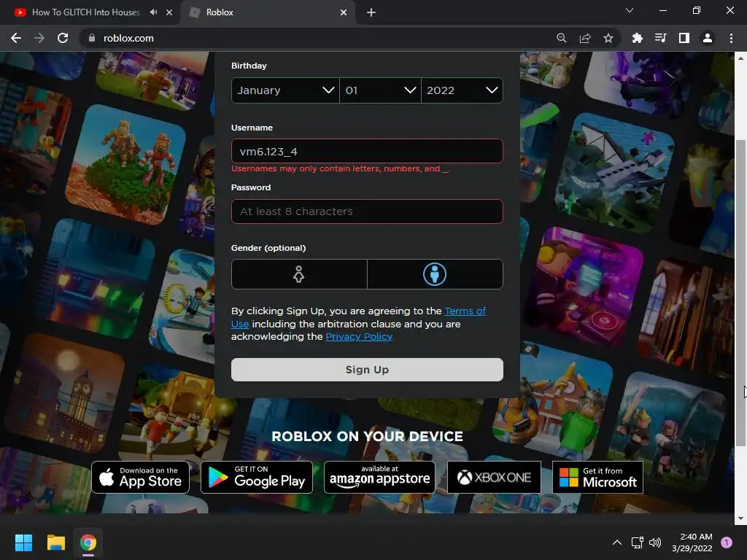Screen dimensions: 747x560
Task: Click the scrollbar down arrow
Action: pyautogui.click(x=740, y=518)
